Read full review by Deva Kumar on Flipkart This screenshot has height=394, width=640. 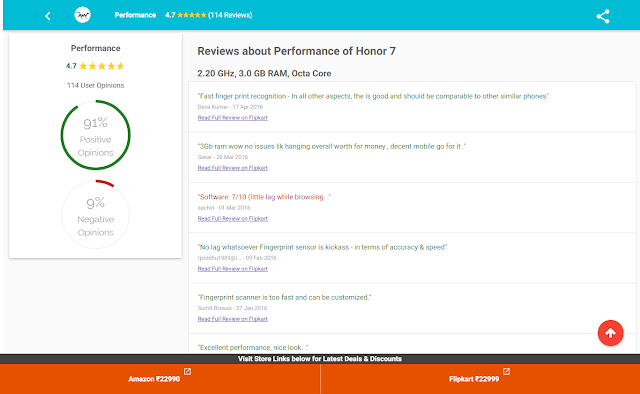[x=233, y=118]
